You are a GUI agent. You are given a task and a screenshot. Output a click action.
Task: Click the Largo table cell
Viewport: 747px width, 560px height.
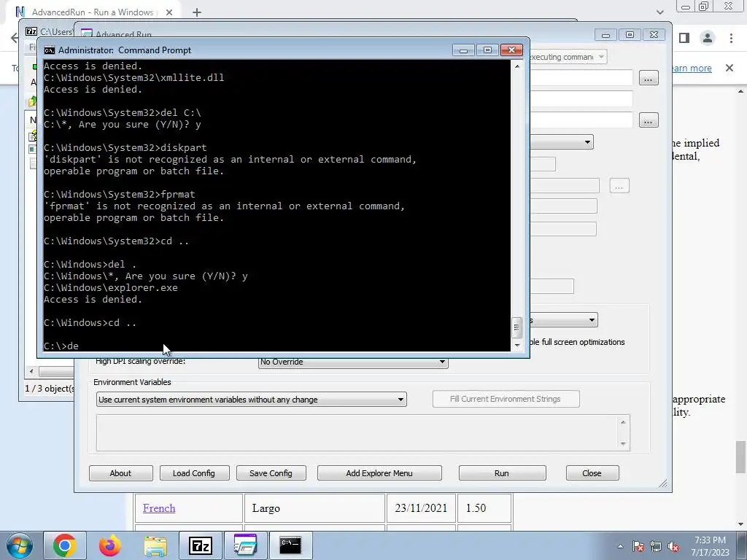click(314, 508)
